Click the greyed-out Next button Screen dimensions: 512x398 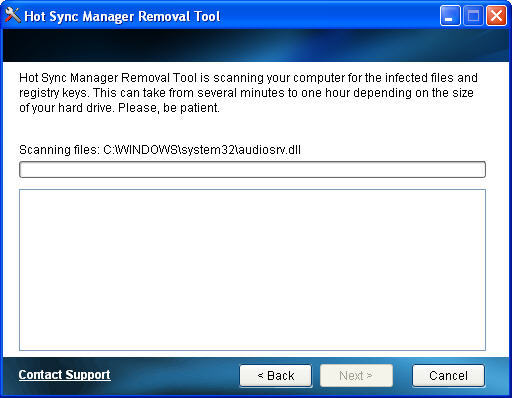coord(356,376)
